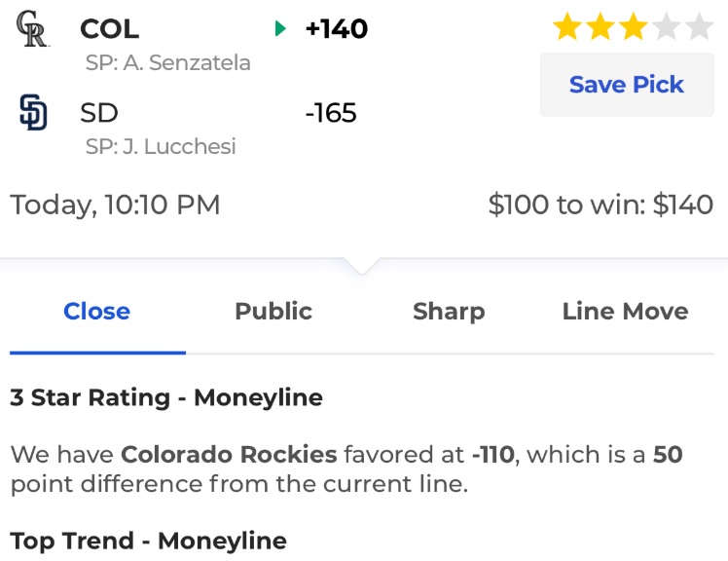Tap the COL team name
The height and width of the screenshot is (561, 728).
click(110, 29)
